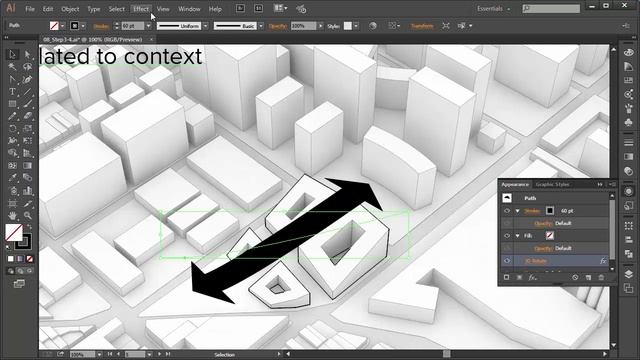
Task: Open the Effect menu
Action: (141, 9)
